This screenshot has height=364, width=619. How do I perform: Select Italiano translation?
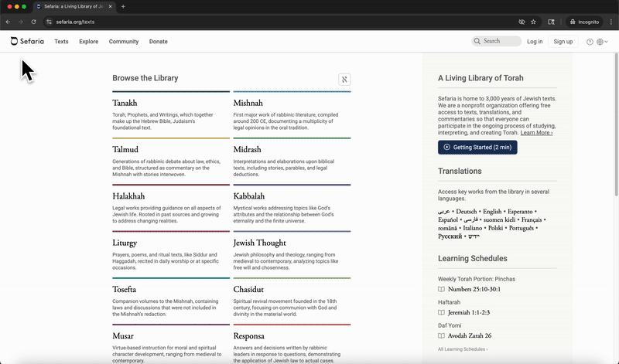coord(472,228)
